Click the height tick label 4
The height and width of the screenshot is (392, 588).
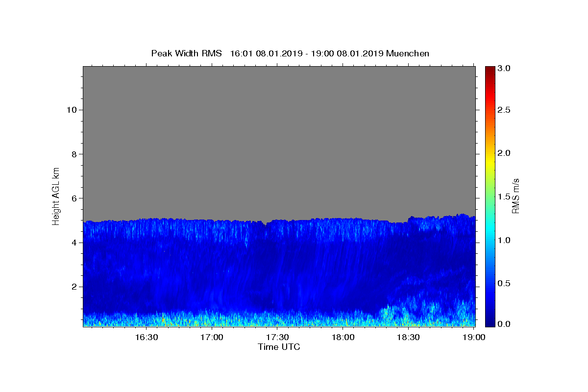73,243
